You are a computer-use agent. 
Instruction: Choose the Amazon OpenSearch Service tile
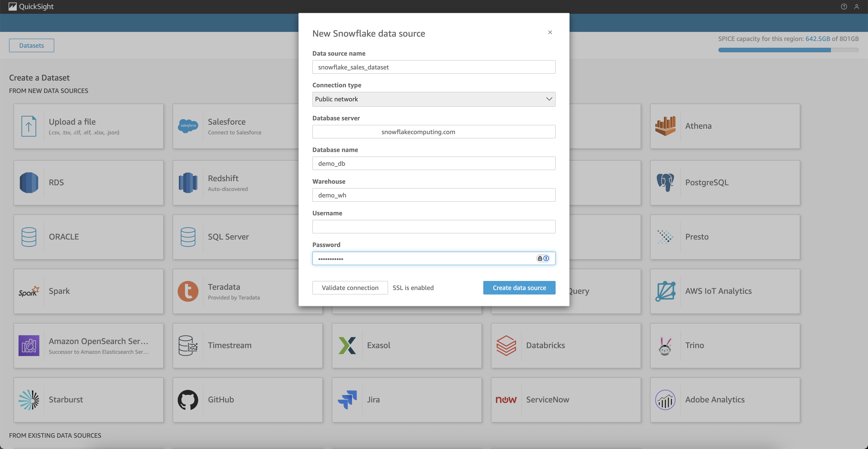pos(88,345)
